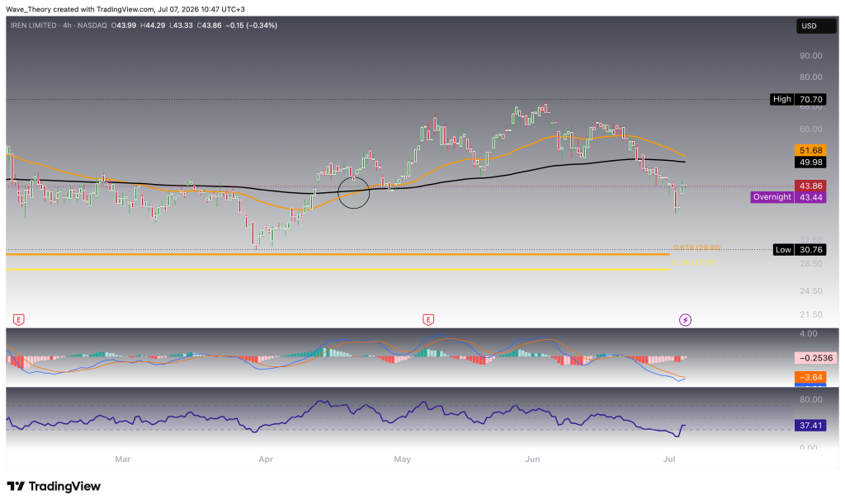Viewport: 845px width, 504px height.
Task: Click the May earnings E marker
Action: click(428, 320)
